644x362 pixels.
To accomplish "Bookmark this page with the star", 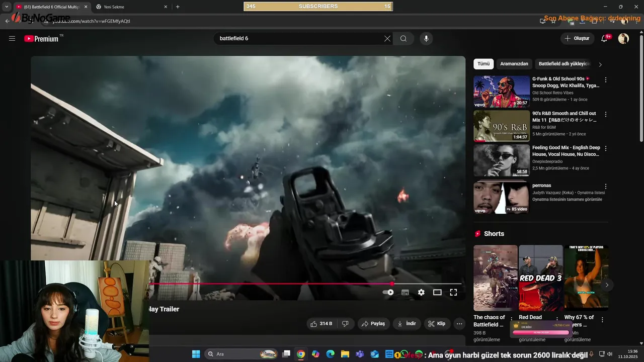I will click(553, 21).
